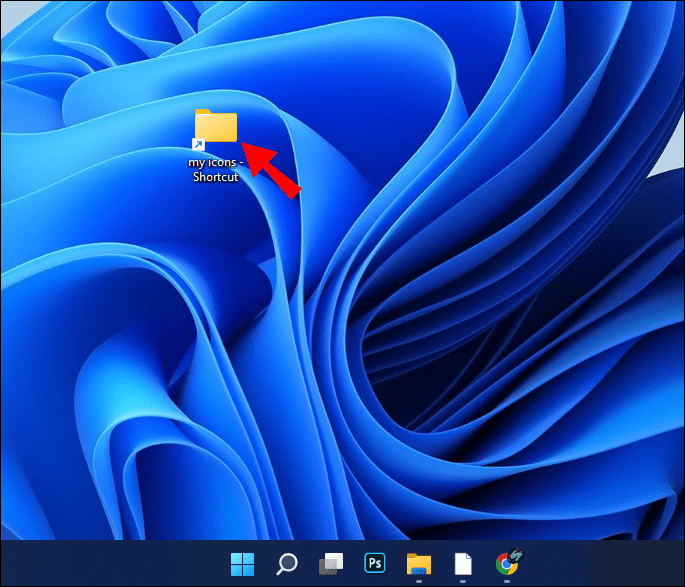Open Search from the taskbar
Viewport: 685px width, 587px height.
point(286,564)
